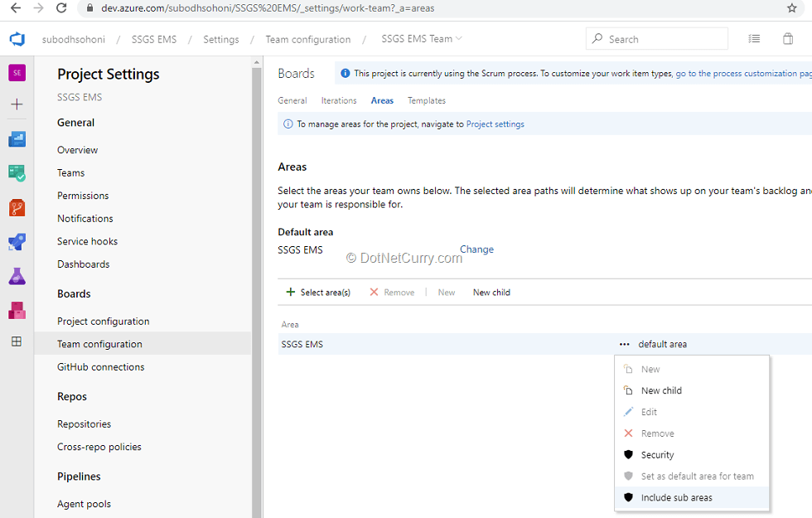The image size is (812, 518).
Task: Click the work items list icon in header
Action: (754, 39)
